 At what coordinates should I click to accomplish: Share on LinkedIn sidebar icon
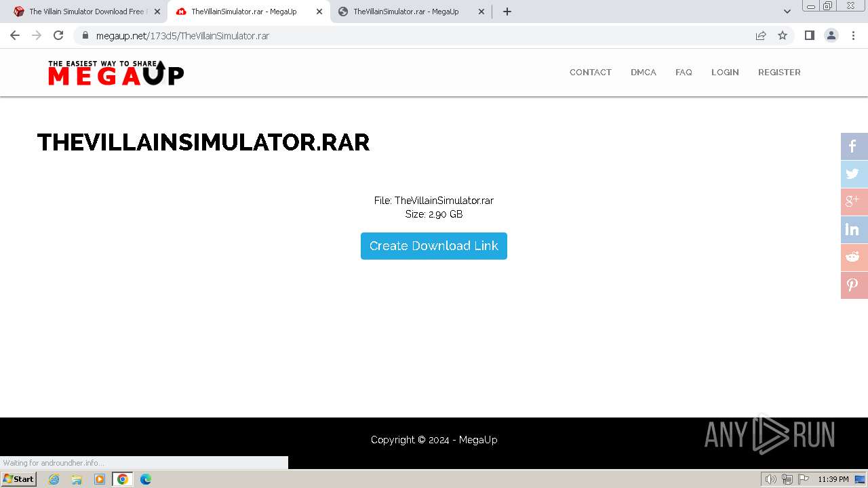854,230
